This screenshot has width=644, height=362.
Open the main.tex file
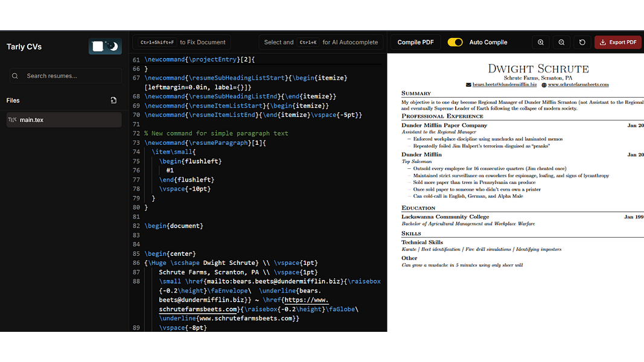64,120
